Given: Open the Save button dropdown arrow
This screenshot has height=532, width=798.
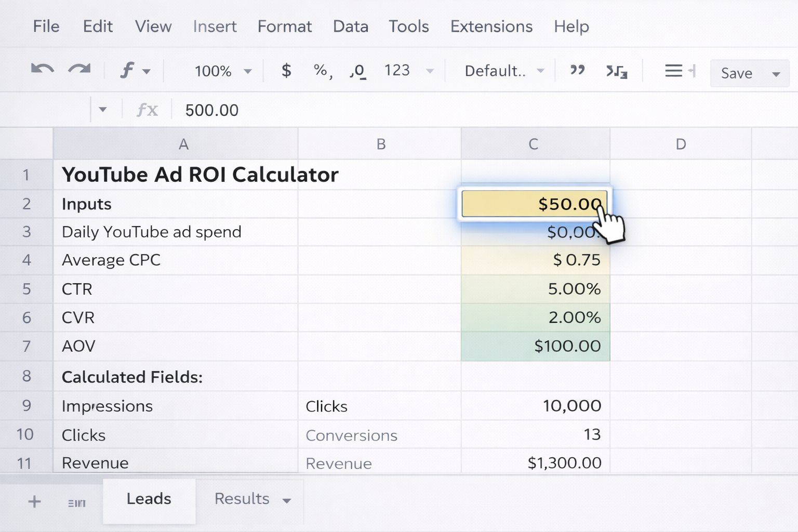Looking at the screenshot, I should (x=776, y=74).
